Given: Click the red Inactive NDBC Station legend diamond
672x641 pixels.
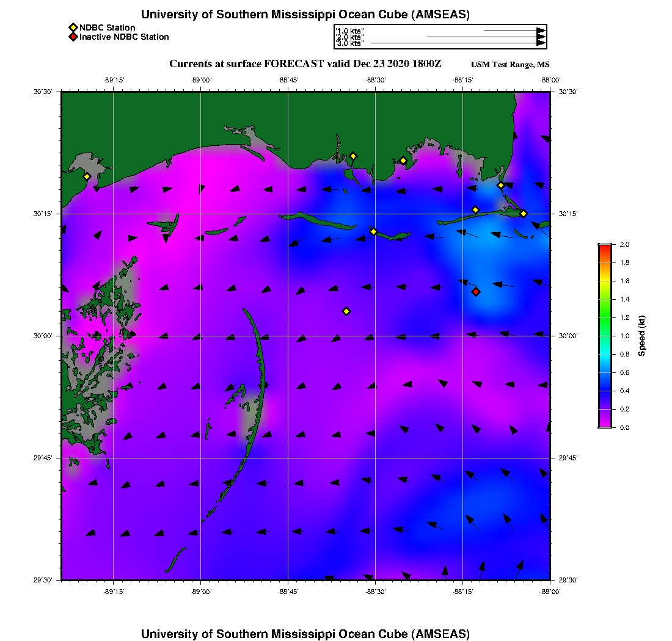Looking at the screenshot, I should point(73,37).
